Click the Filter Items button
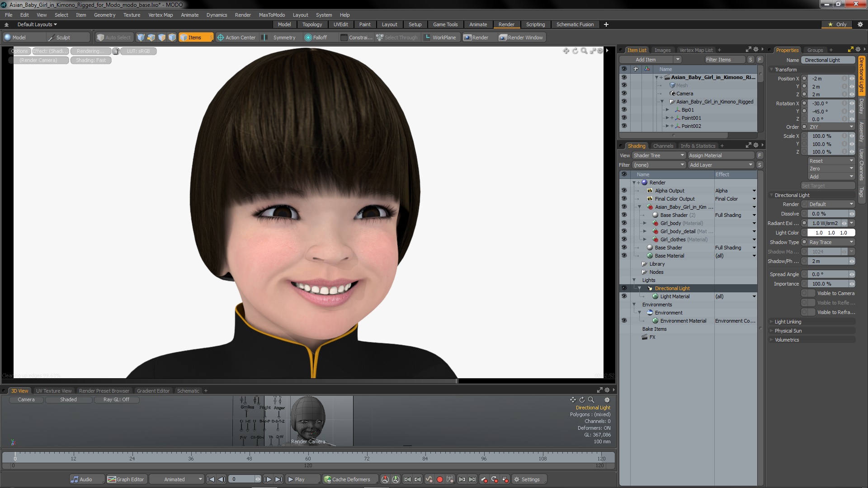This screenshot has height=488, width=868. [x=724, y=60]
